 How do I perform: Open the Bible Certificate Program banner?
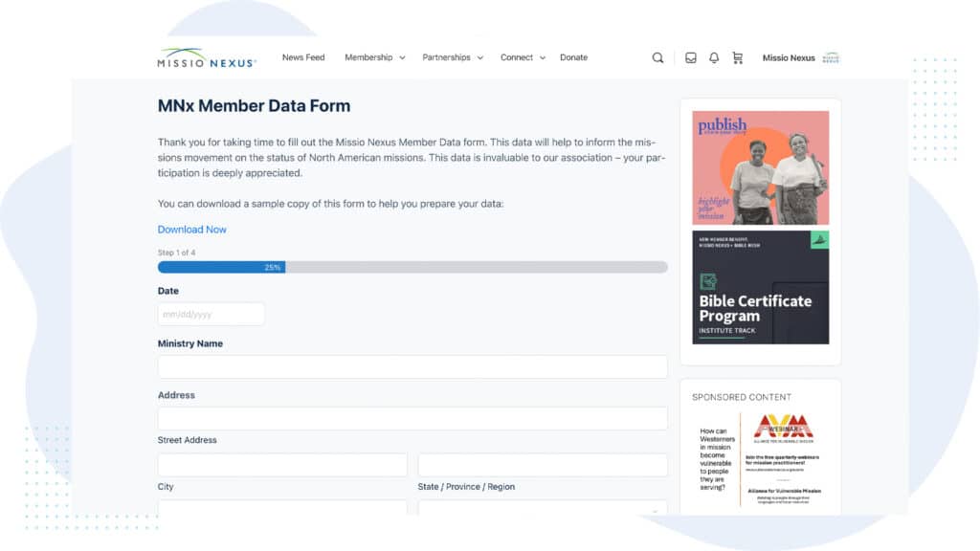761,287
